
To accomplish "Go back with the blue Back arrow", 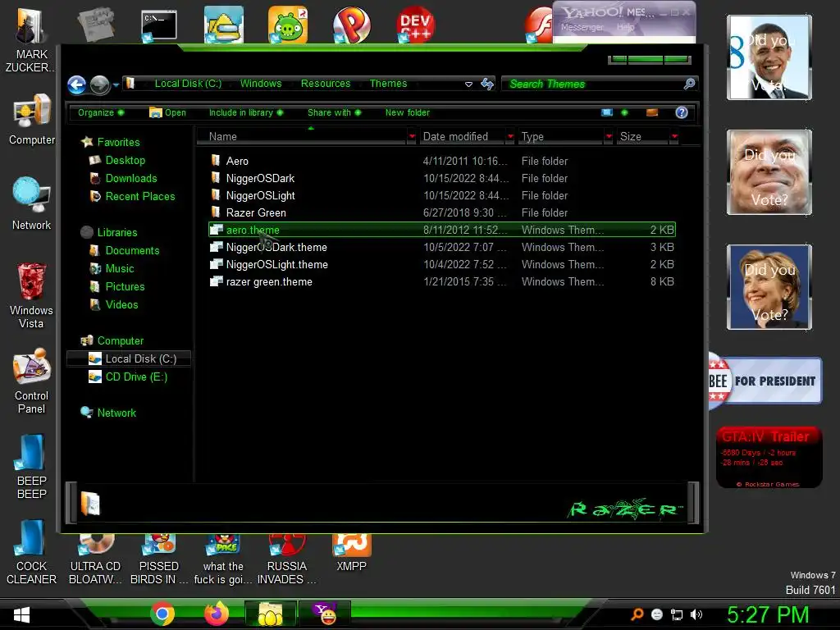I will tap(76, 84).
